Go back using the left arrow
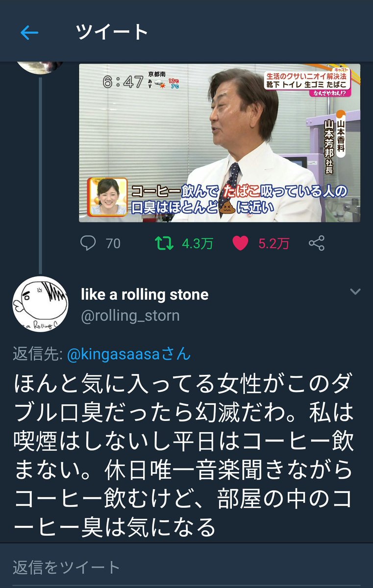 coord(29,33)
